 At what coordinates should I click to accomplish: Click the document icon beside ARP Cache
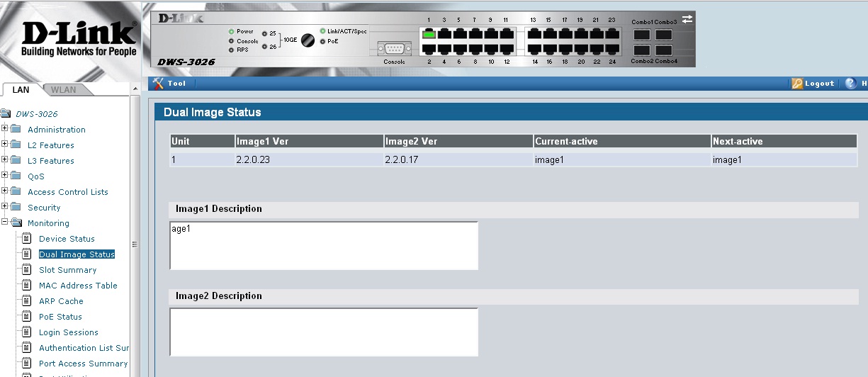point(27,301)
